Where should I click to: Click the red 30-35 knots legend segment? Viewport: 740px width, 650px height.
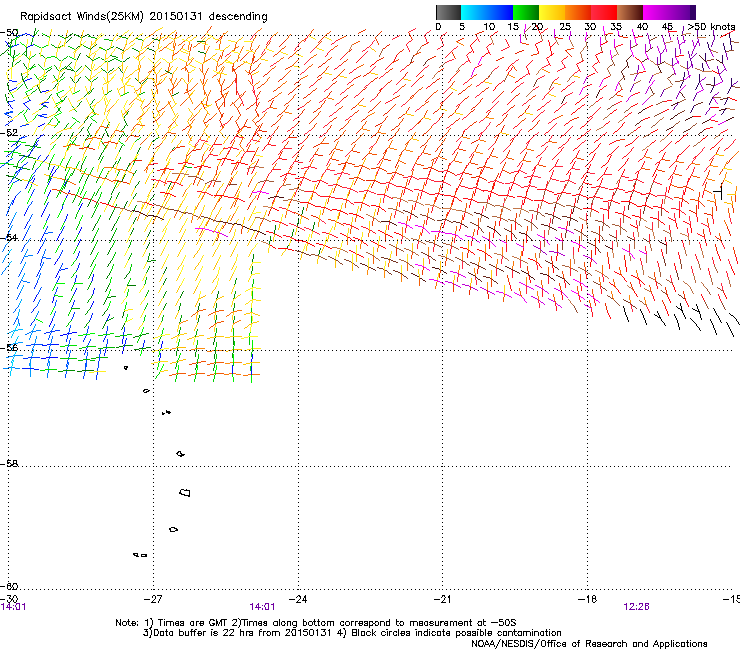(x=604, y=12)
